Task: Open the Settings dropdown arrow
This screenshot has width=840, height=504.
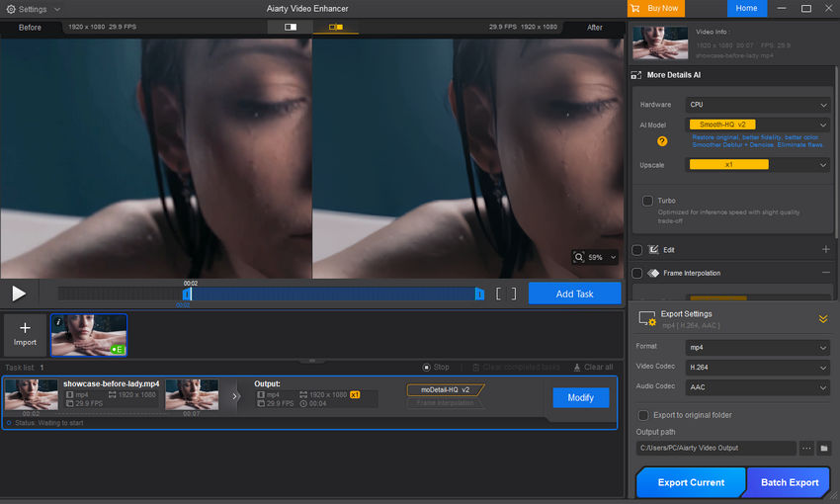Action: pos(56,9)
